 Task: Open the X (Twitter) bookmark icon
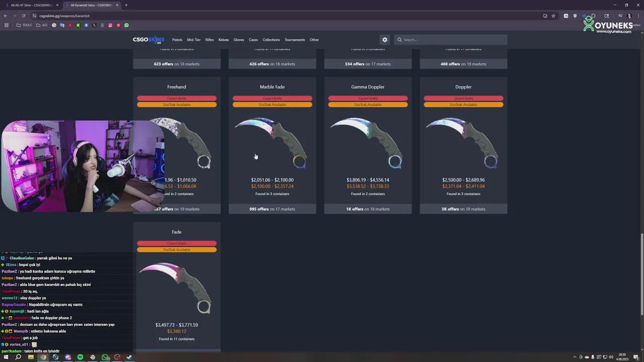tap(94, 25)
